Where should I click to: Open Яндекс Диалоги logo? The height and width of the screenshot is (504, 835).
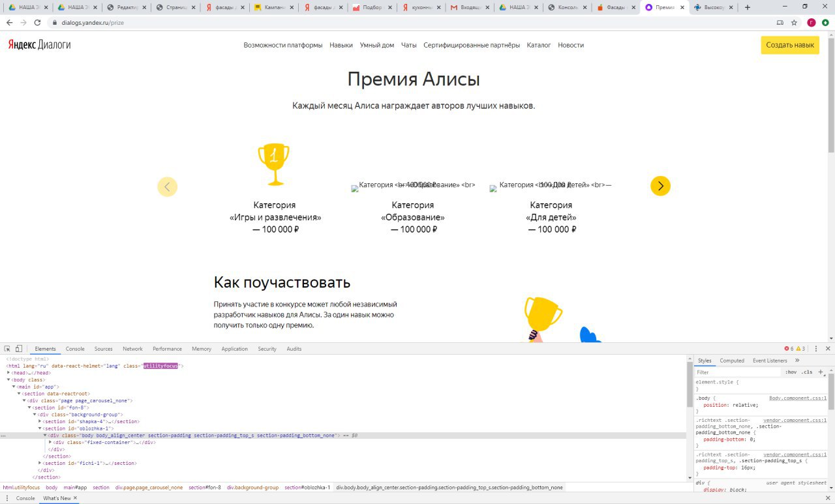pos(39,45)
